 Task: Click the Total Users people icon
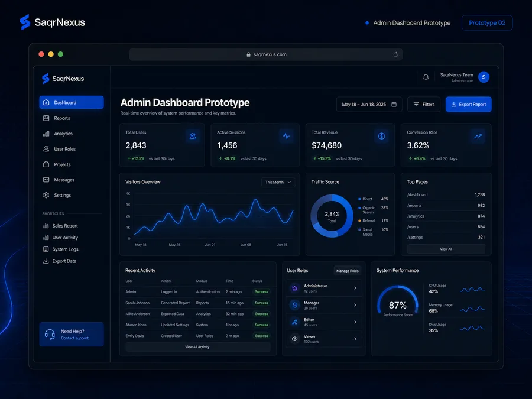(193, 136)
